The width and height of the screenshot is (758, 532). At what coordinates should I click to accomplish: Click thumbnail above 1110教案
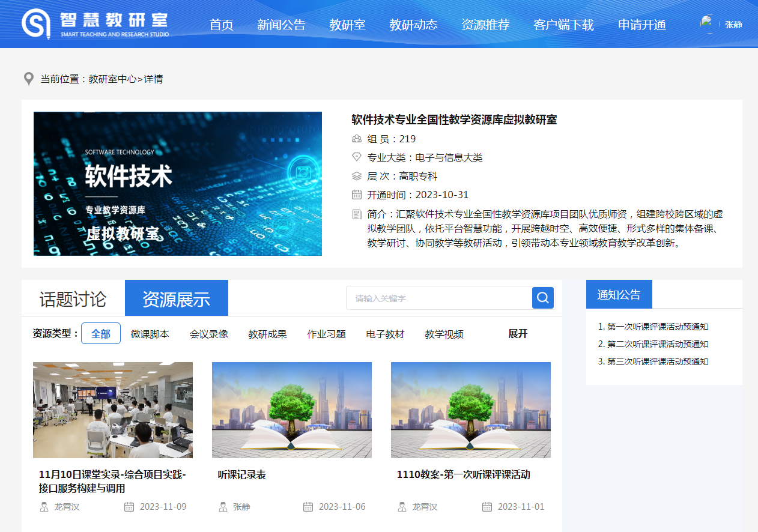pyautogui.click(x=471, y=410)
